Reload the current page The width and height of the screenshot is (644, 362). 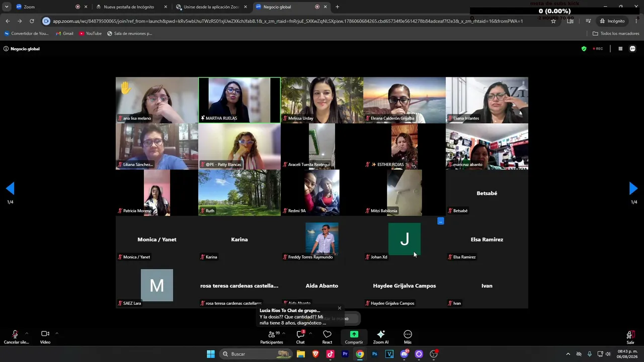pyautogui.click(x=32, y=21)
